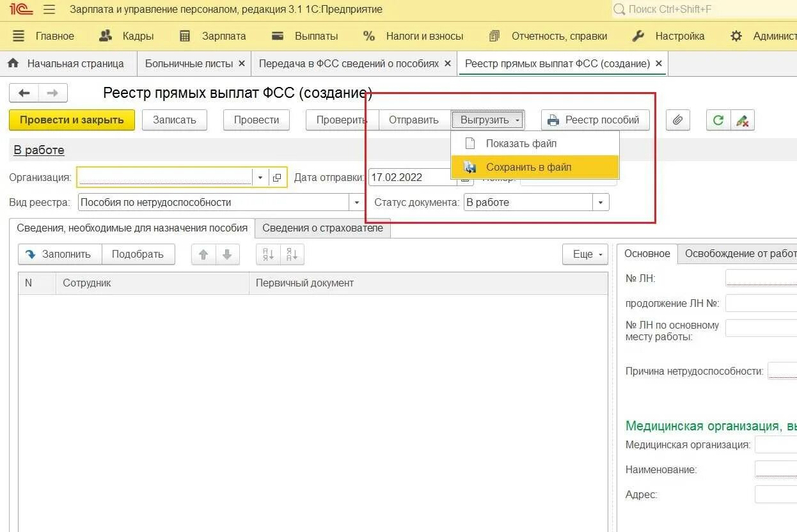This screenshot has width=797, height=532.
Task: Click the Записать button
Action: point(175,120)
